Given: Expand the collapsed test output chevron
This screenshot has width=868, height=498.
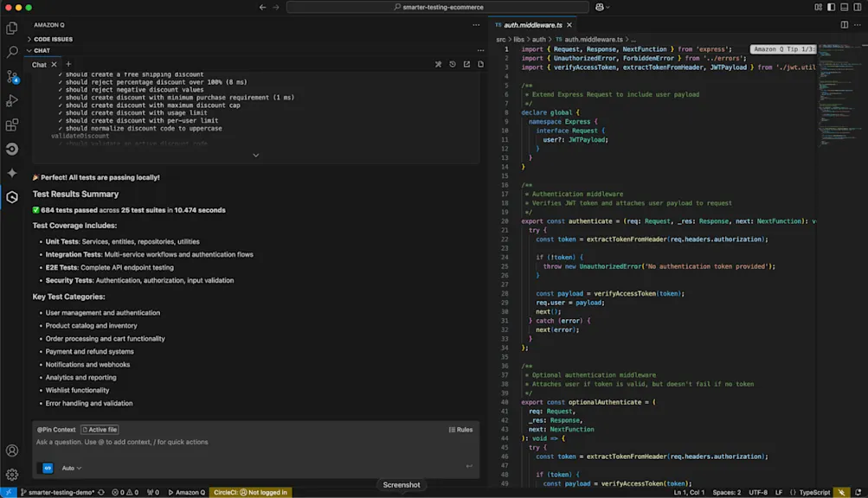Looking at the screenshot, I should coord(255,156).
